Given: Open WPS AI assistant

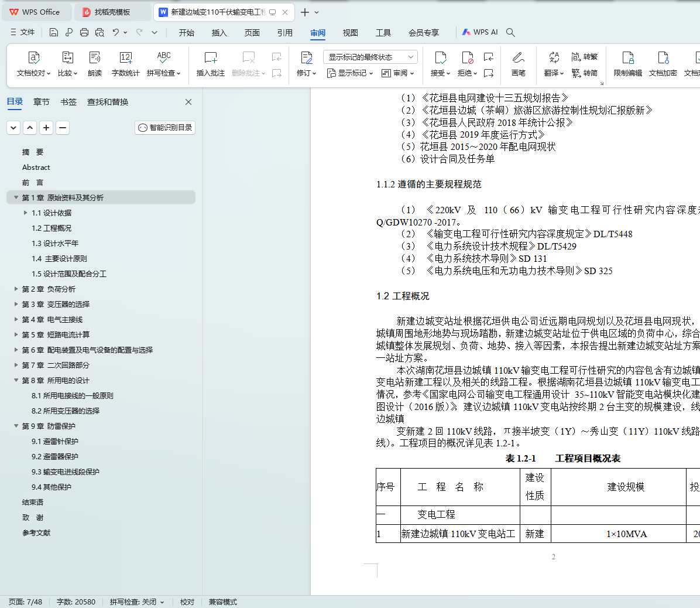Looking at the screenshot, I should tap(479, 32).
